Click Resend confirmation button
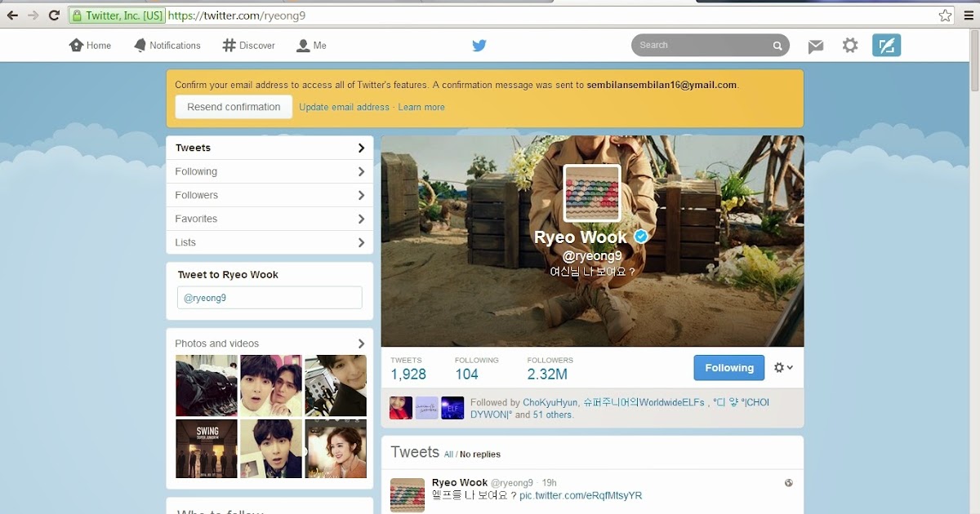Viewport: 980px width, 514px height. [234, 107]
